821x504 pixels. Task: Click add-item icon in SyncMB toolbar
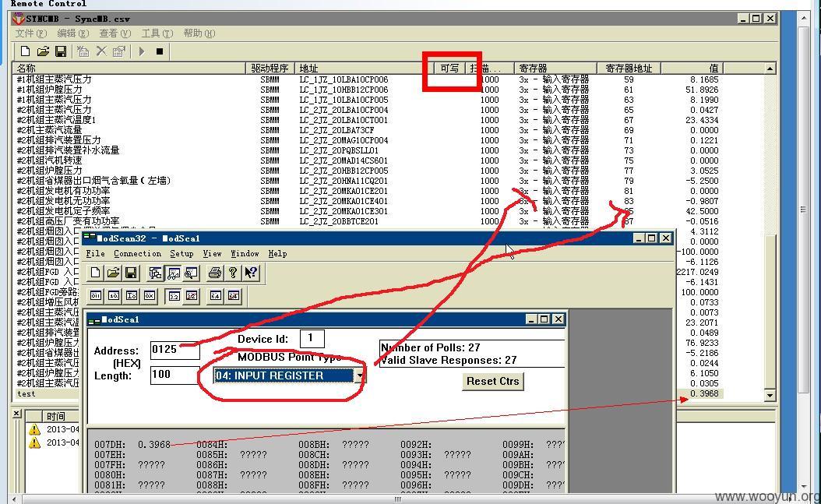[x=83, y=51]
